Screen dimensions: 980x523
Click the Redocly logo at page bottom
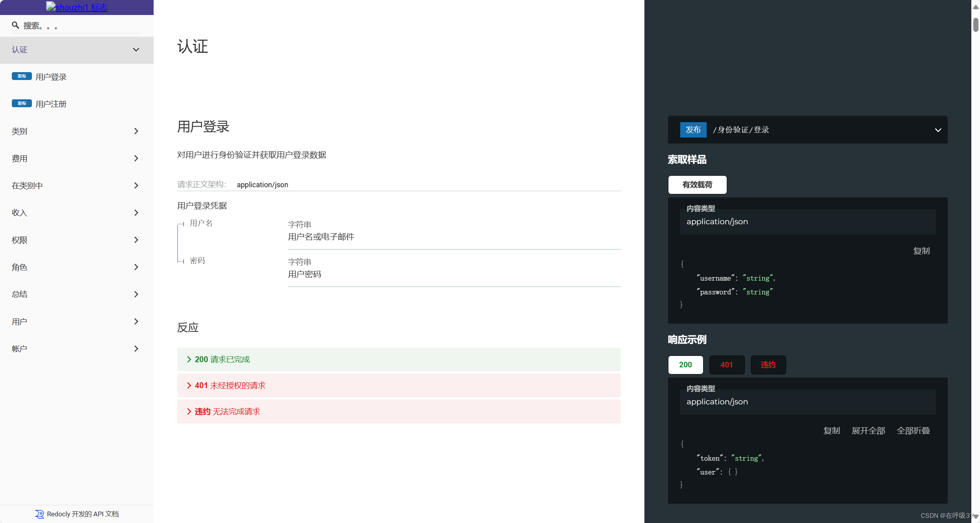[39, 514]
